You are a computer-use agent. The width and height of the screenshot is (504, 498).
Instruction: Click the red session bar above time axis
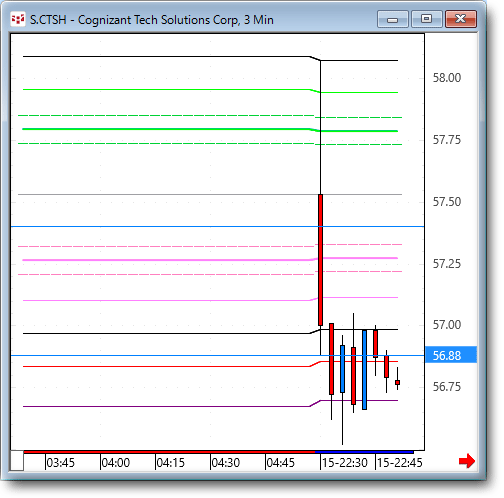[169, 452]
